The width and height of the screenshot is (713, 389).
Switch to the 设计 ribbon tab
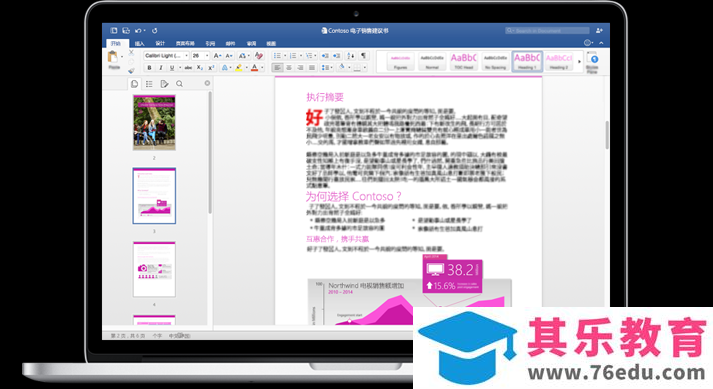tap(160, 44)
